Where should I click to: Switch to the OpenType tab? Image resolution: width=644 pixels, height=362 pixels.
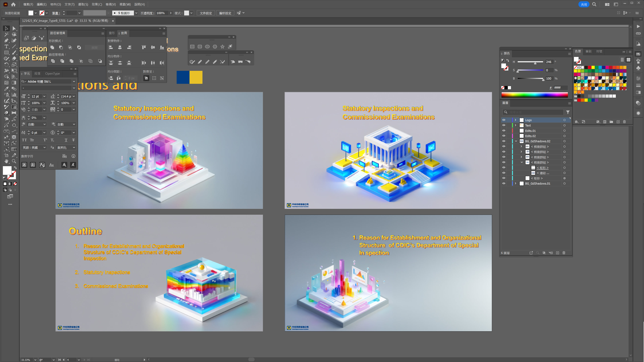coord(52,74)
